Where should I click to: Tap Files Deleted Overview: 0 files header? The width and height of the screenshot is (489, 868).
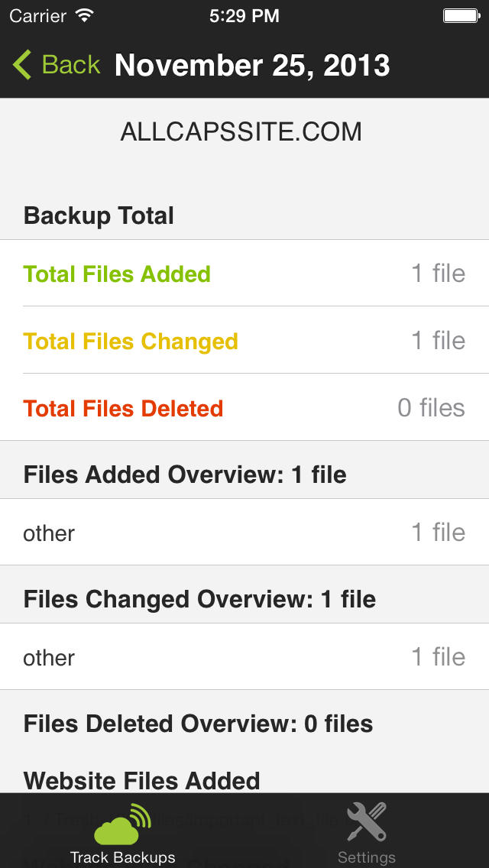click(x=198, y=724)
